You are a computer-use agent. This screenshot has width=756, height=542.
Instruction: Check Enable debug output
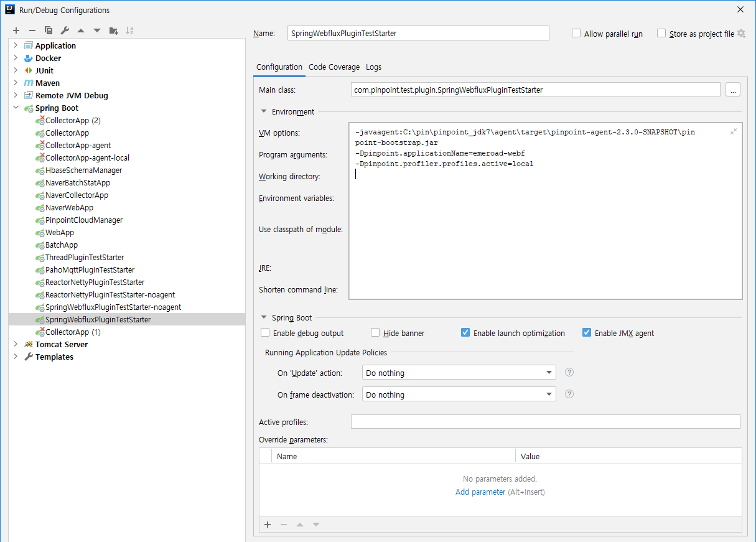click(x=265, y=332)
